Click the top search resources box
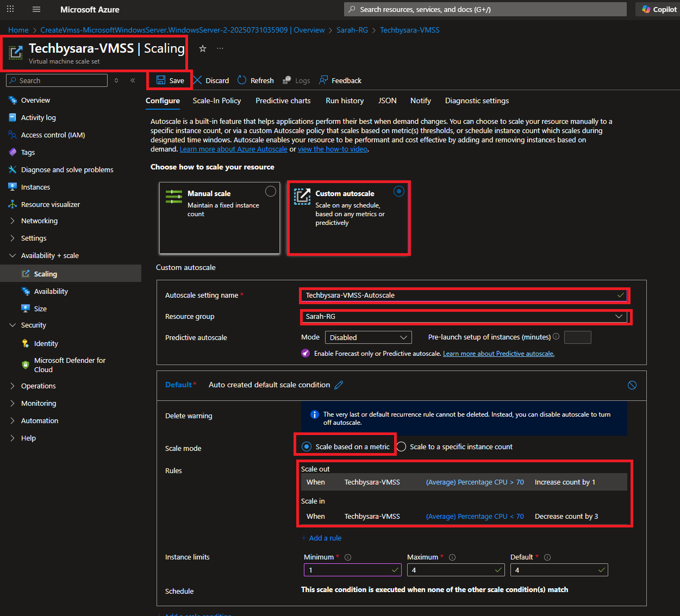 [485, 9]
